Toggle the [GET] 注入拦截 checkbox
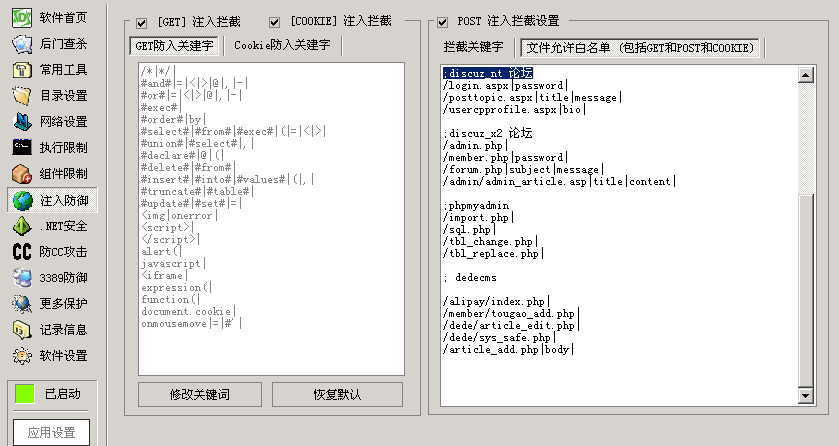Screen dimensions: 839x446 142,22
